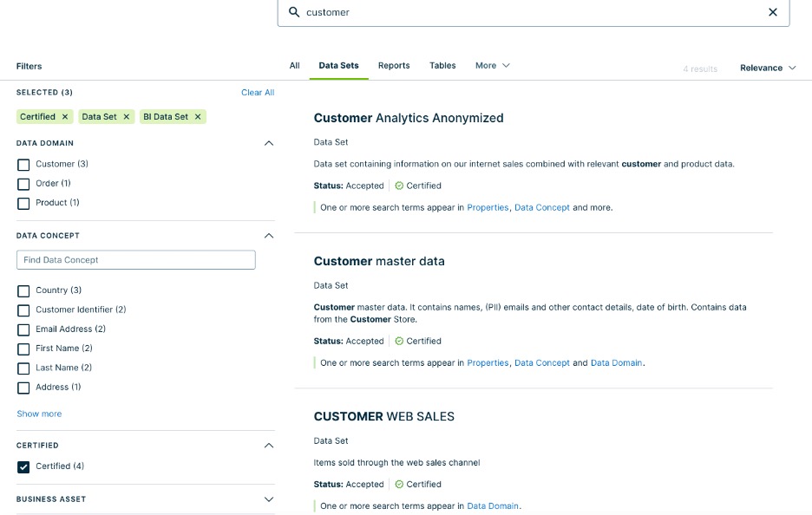Uncheck the Certified (4) filter
The width and height of the screenshot is (812, 515).
[x=23, y=466]
